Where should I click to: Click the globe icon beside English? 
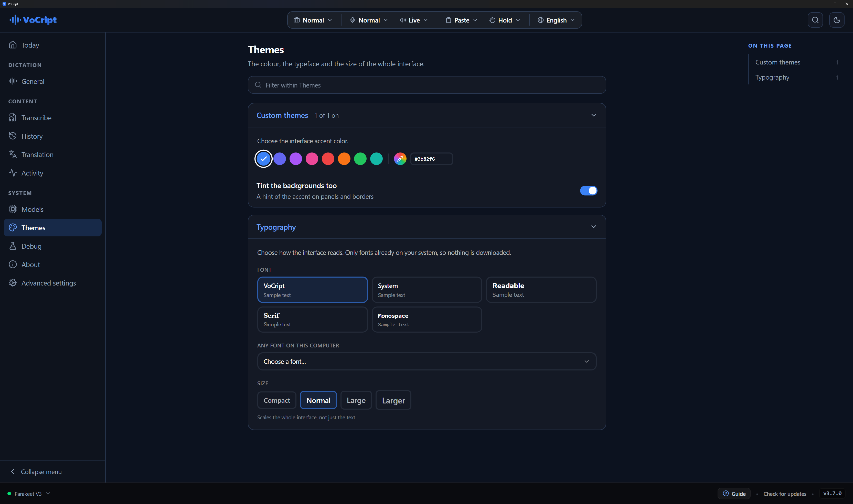540,20
